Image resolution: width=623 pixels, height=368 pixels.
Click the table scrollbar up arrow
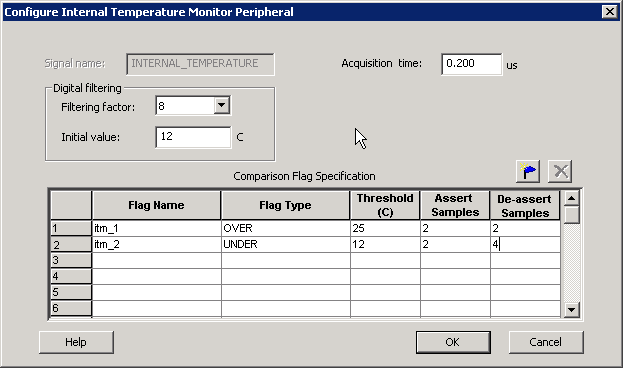[571, 198]
